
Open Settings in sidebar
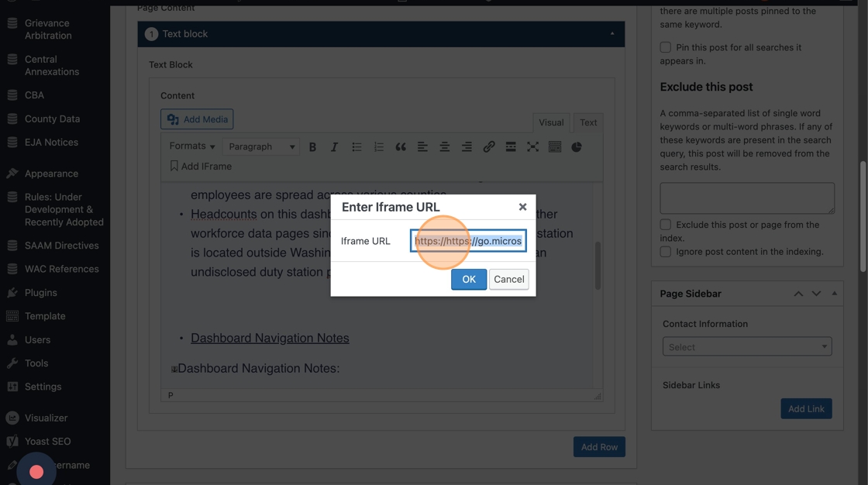[x=43, y=387]
